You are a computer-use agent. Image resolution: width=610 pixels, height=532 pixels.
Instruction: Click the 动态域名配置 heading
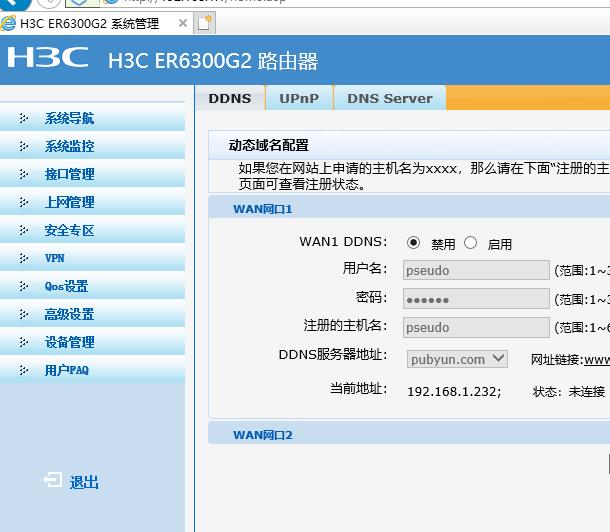tap(268, 145)
